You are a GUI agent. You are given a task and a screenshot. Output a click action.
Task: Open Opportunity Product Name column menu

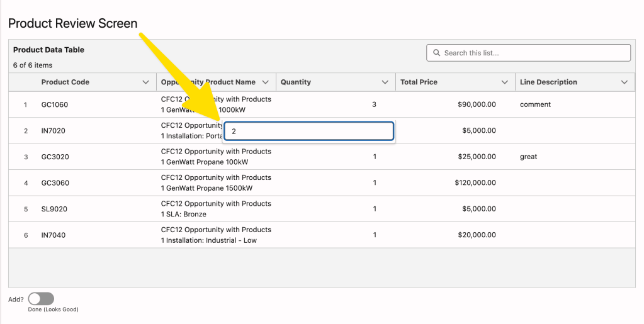(x=265, y=82)
